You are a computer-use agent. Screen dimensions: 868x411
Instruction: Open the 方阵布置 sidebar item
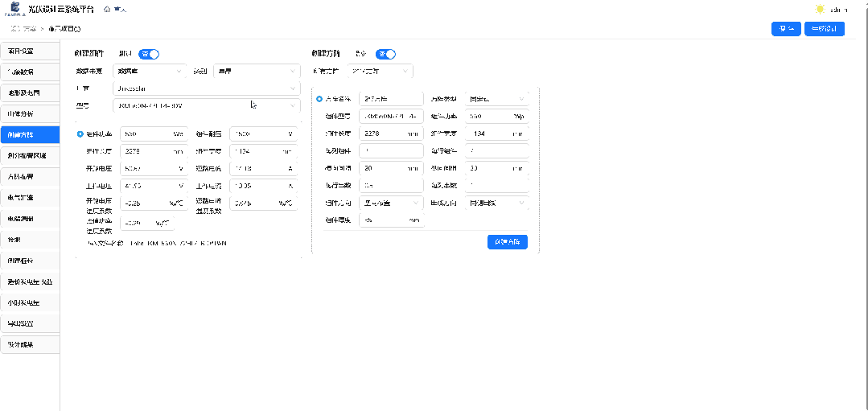tap(30, 177)
